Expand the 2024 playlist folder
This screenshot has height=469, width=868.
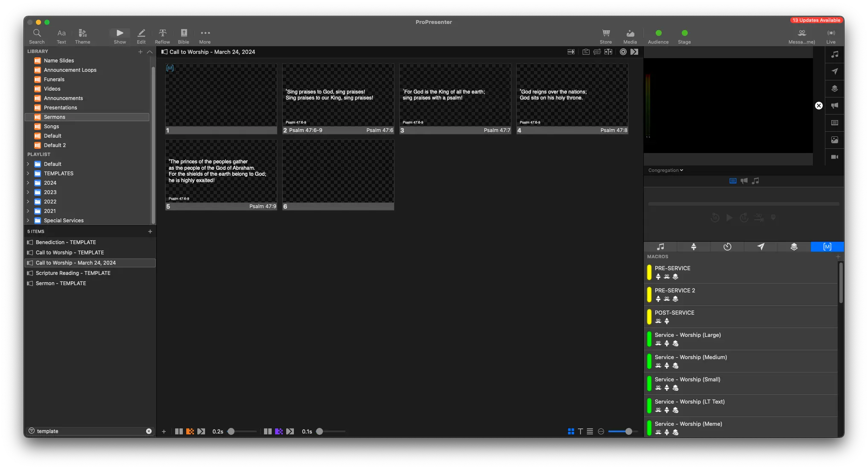28,183
